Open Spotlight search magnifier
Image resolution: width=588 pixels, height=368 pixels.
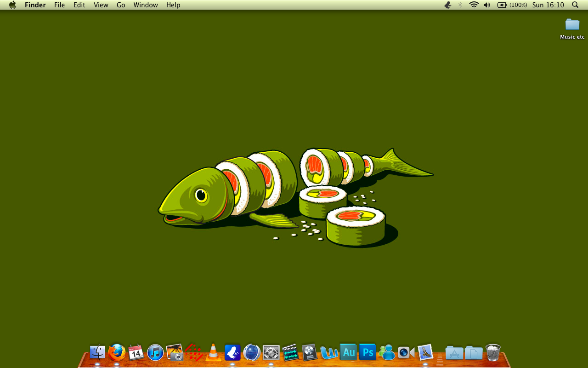(575, 5)
